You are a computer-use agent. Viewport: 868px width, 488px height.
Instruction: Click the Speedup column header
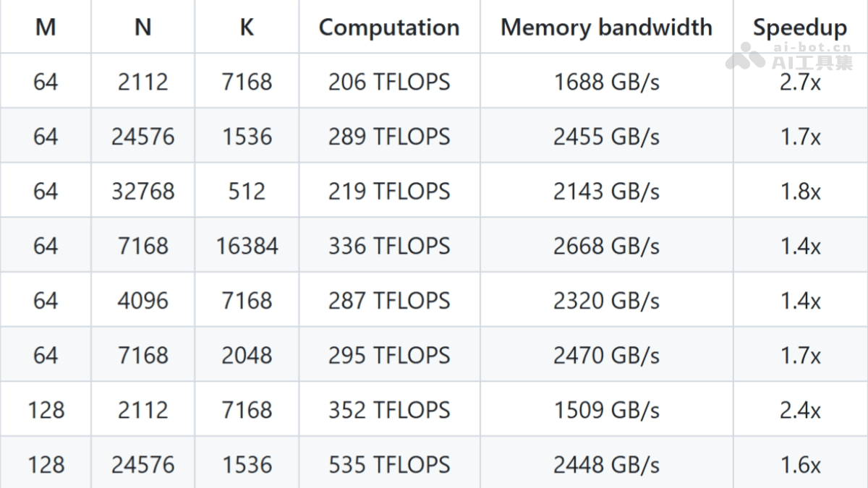[x=799, y=27]
